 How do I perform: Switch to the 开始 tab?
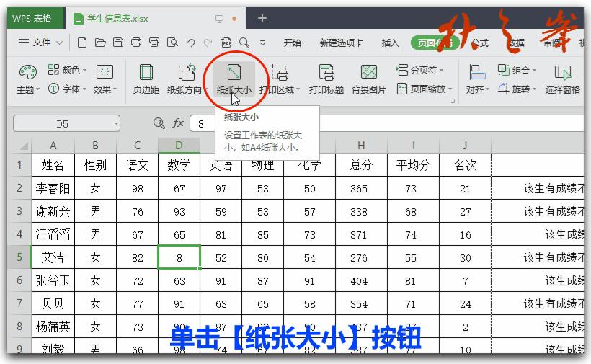[292, 43]
